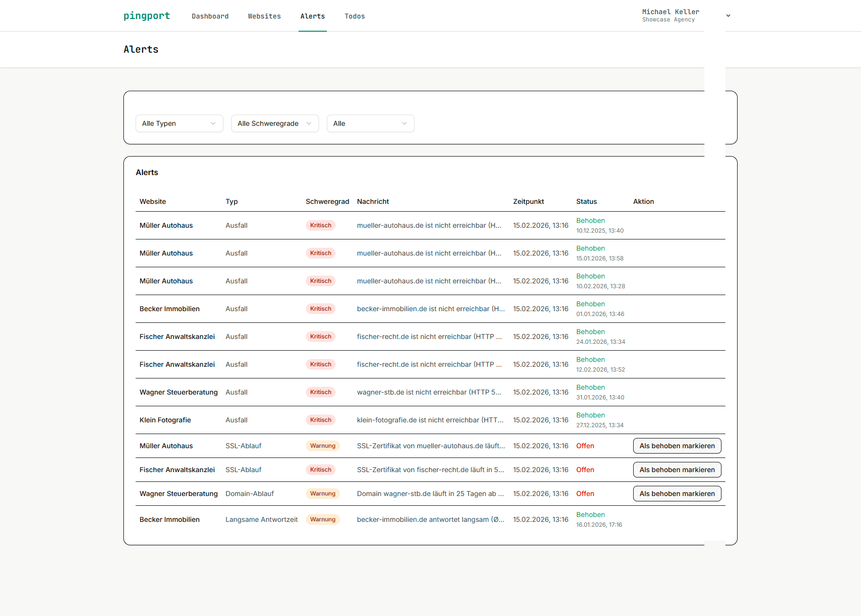Switch to the Alerts tab

[x=312, y=16]
